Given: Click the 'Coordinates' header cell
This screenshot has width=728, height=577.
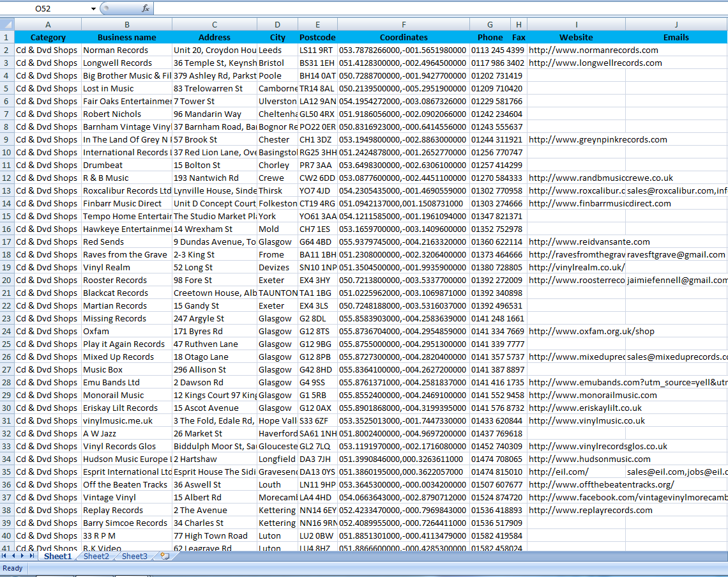Looking at the screenshot, I should click(404, 37).
